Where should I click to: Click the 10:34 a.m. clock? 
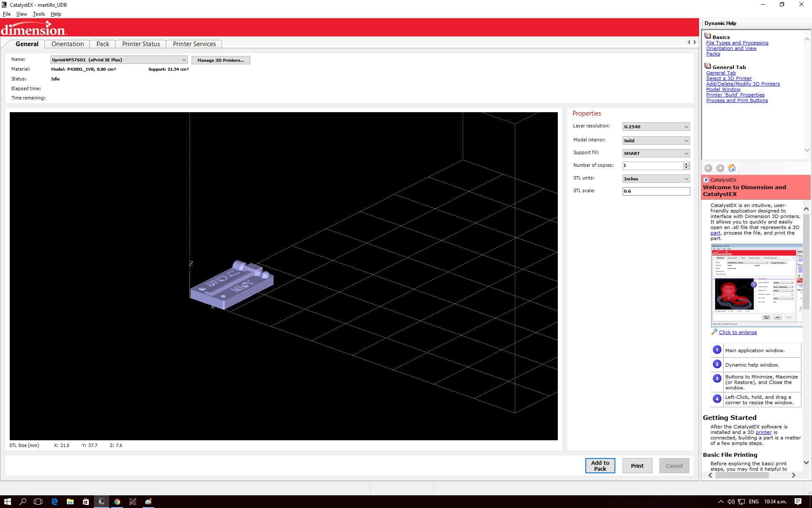(775, 502)
